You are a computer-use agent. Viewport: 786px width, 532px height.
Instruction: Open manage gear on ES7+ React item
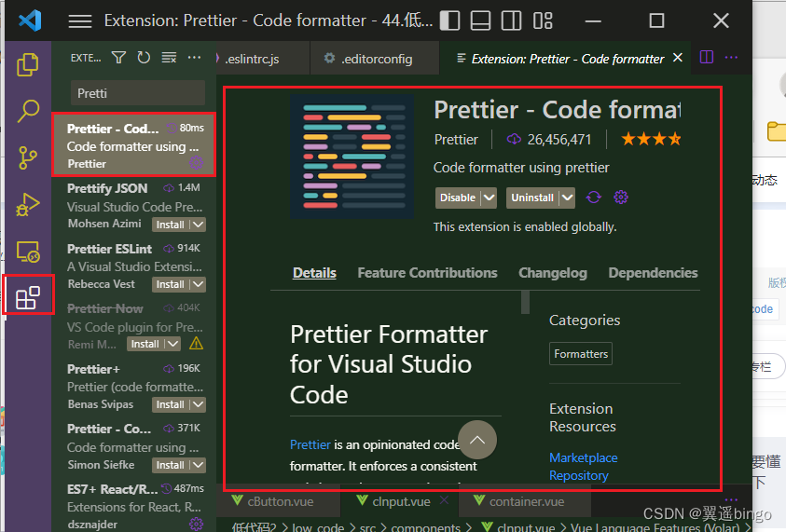pyautogui.click(x=196, y=524)
